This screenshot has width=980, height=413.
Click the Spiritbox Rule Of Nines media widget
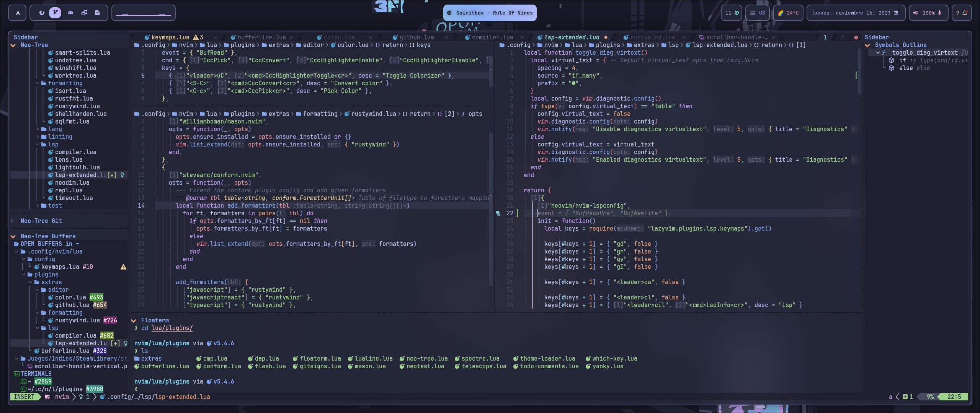pos(490,13)
